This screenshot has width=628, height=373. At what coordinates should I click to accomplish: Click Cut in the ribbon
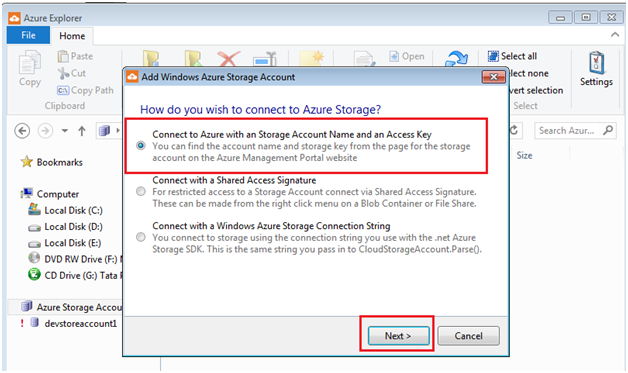[72, 73]
